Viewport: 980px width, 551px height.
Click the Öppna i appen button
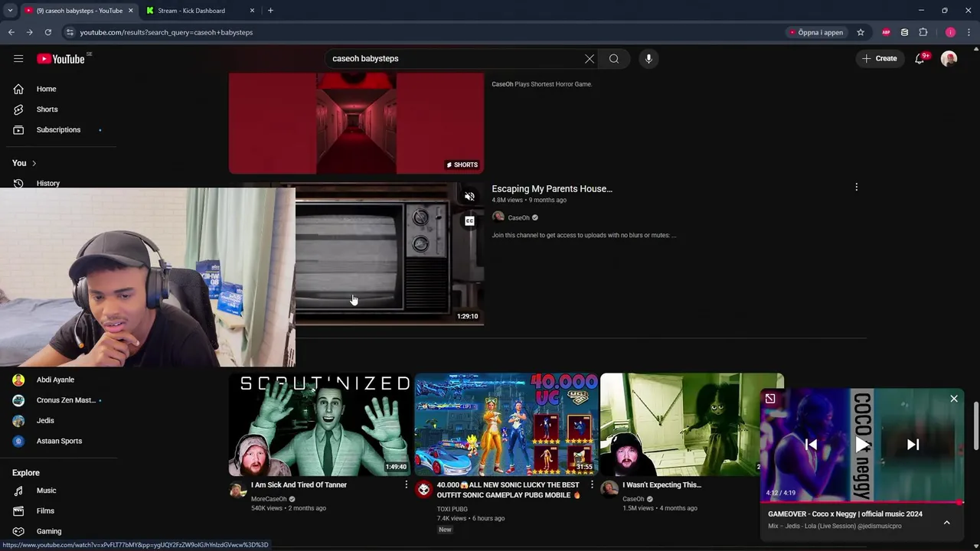[x=816, y=32]
